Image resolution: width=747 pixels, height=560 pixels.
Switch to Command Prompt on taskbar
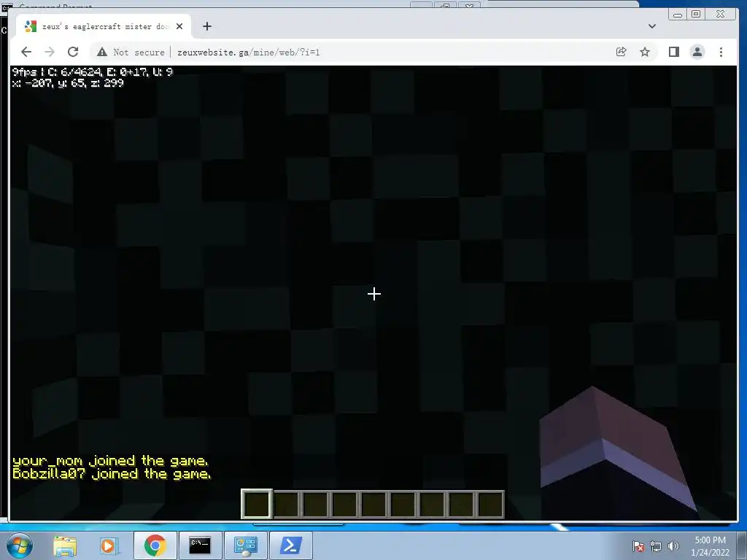tap(200, 545)
